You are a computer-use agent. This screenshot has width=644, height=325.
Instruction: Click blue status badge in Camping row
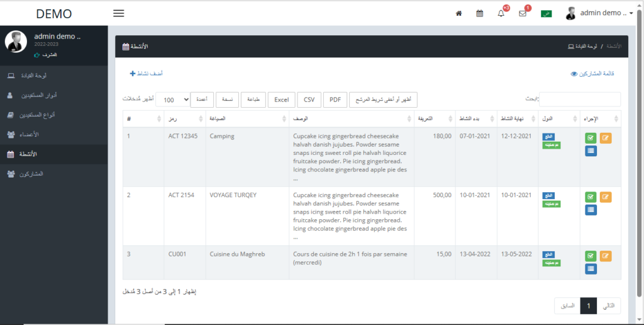548,137
